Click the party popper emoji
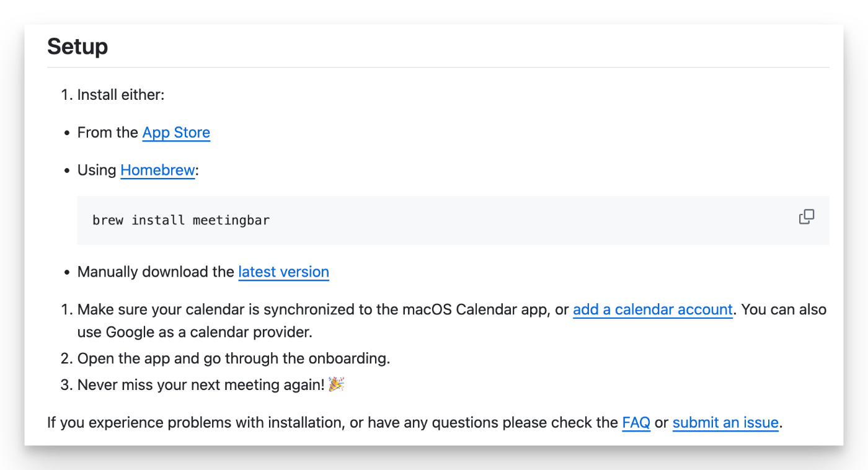 coord(337,384)
